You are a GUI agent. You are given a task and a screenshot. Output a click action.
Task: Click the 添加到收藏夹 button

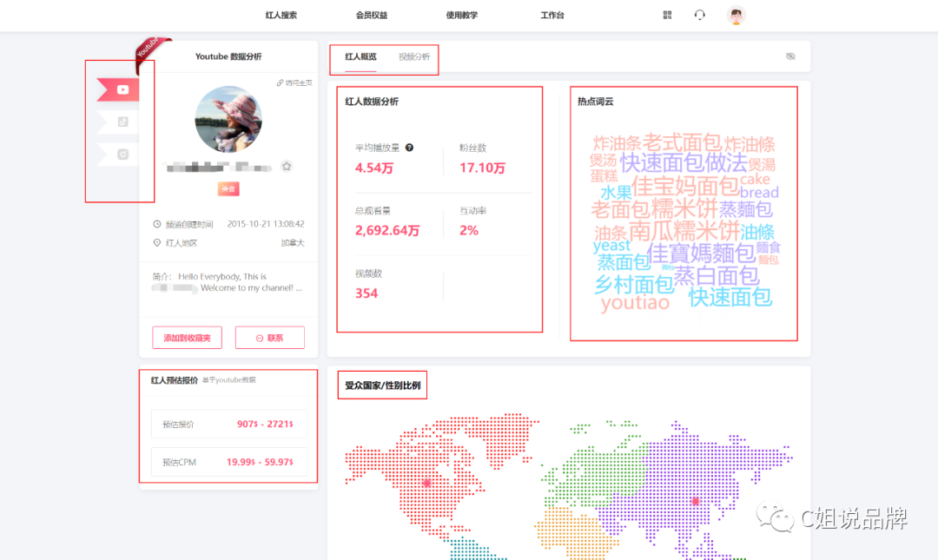tap(187, 337)
